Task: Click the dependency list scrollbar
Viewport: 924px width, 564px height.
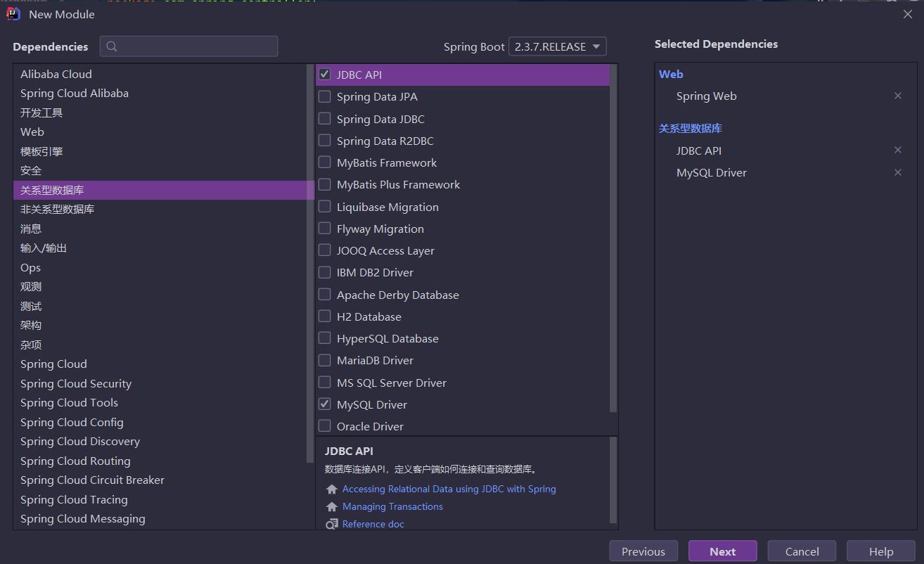Action: [613, 239]
